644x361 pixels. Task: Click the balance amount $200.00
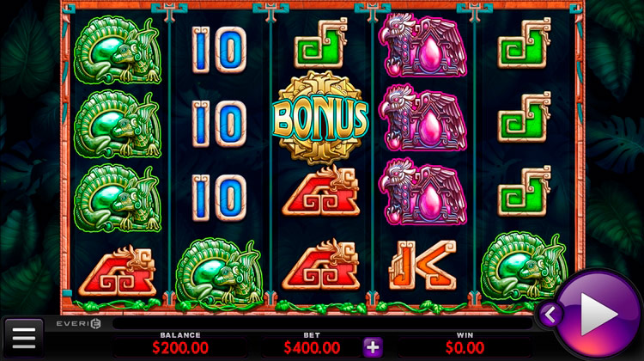pos(180,348)
